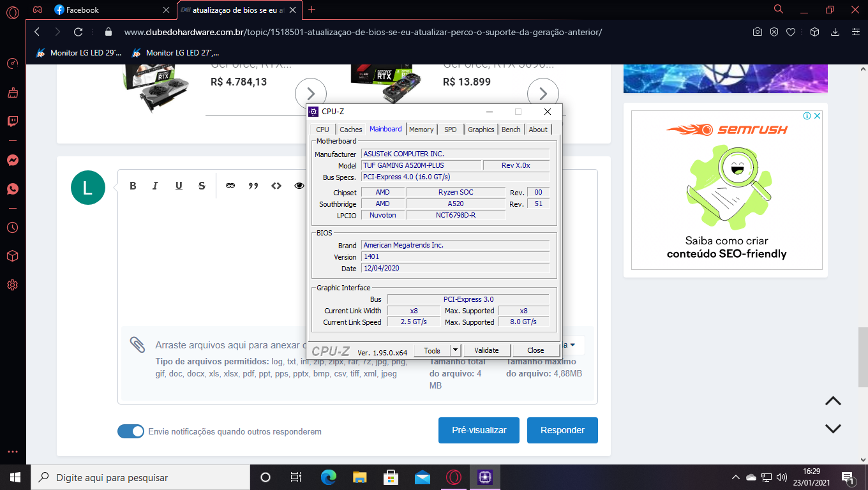Show hidden system tray icons
Screen dimensions: 868x490
(735, 477)
